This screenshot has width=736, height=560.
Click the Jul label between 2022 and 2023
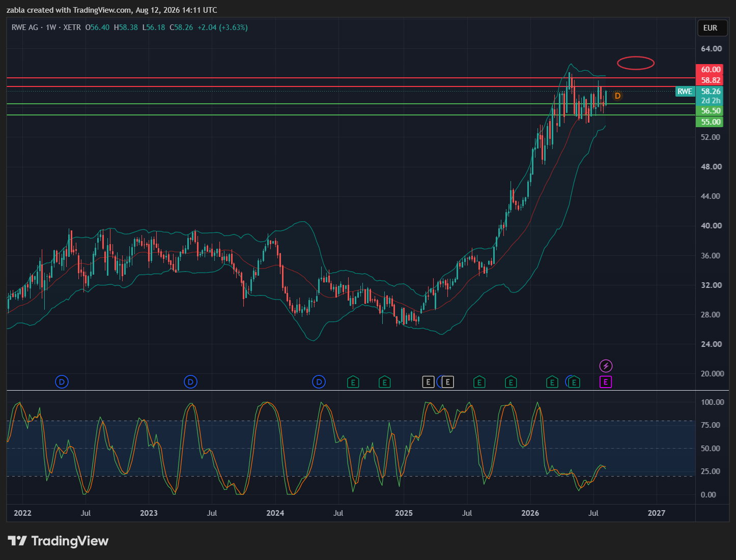pyautogui.click(x=86, y=513)
